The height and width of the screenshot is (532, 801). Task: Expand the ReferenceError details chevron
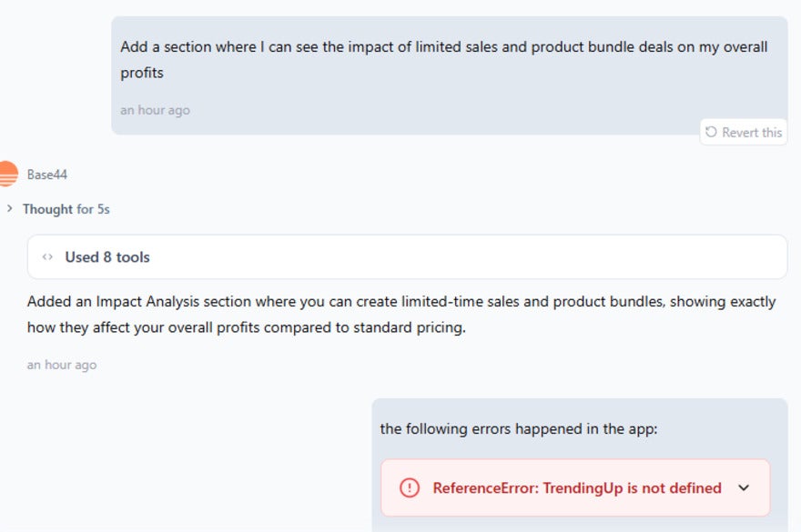[x=744, y=488]
